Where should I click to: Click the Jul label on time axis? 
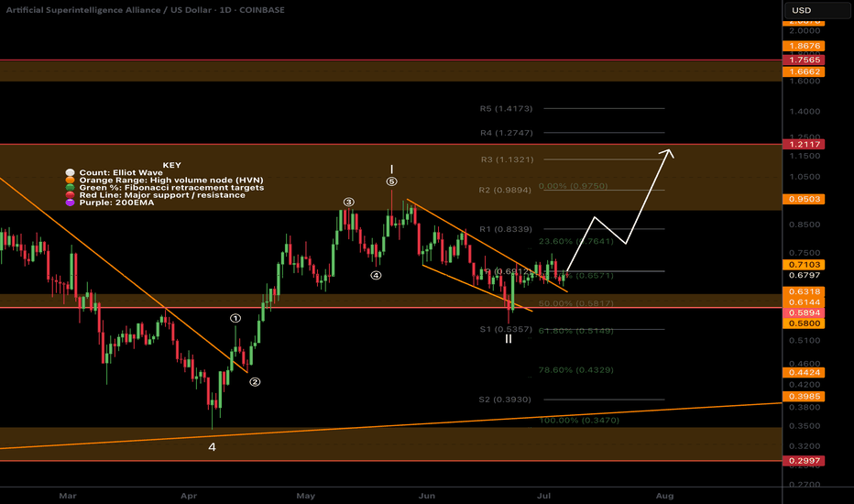(x=543, y=496)
